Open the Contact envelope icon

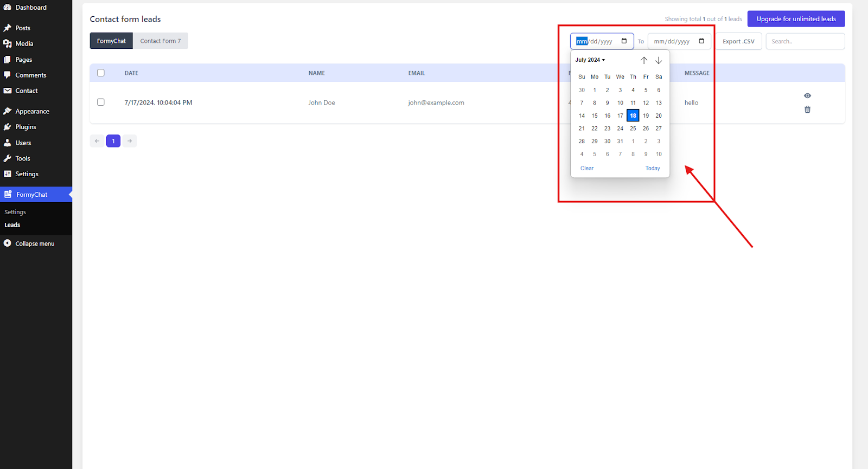8,91
